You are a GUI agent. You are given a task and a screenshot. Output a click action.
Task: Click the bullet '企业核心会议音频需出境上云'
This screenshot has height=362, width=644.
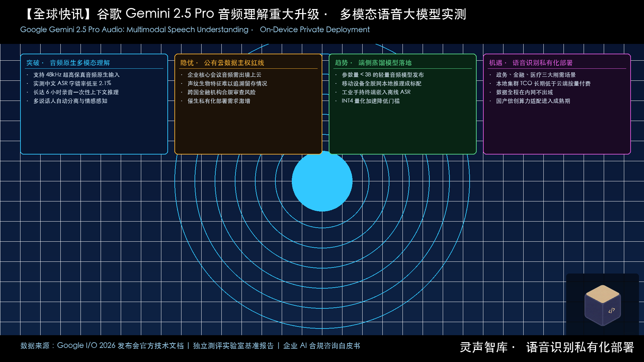click(224, 75)
